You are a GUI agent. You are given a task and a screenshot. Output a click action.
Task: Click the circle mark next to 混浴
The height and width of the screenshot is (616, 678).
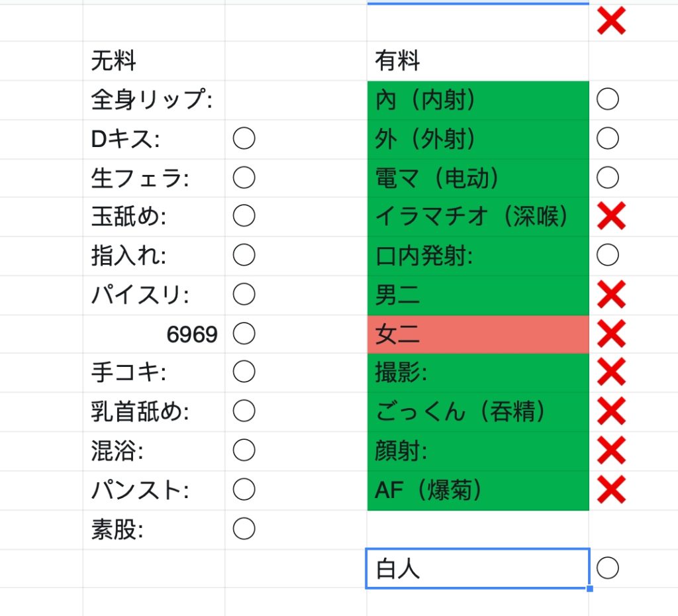point(244,450)
